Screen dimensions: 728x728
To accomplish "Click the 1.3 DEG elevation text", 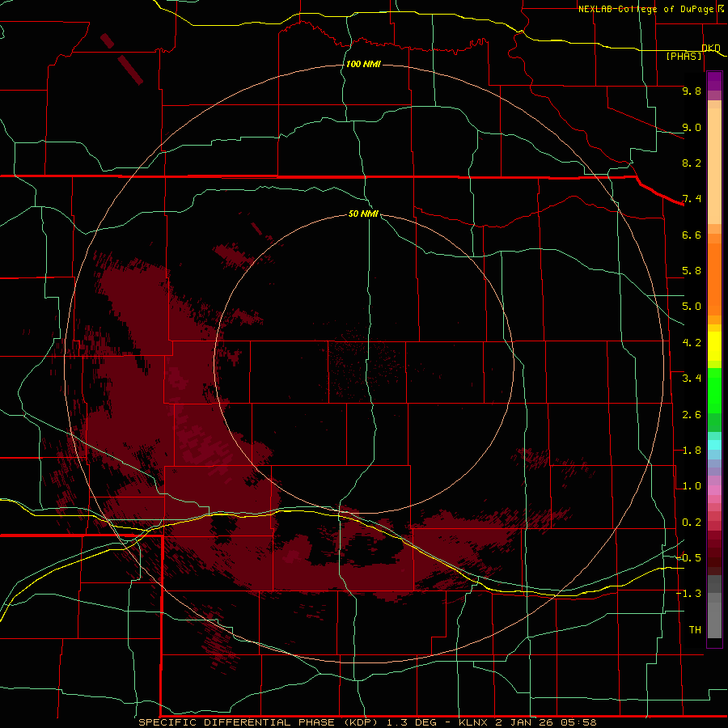I will click(412, 722).
